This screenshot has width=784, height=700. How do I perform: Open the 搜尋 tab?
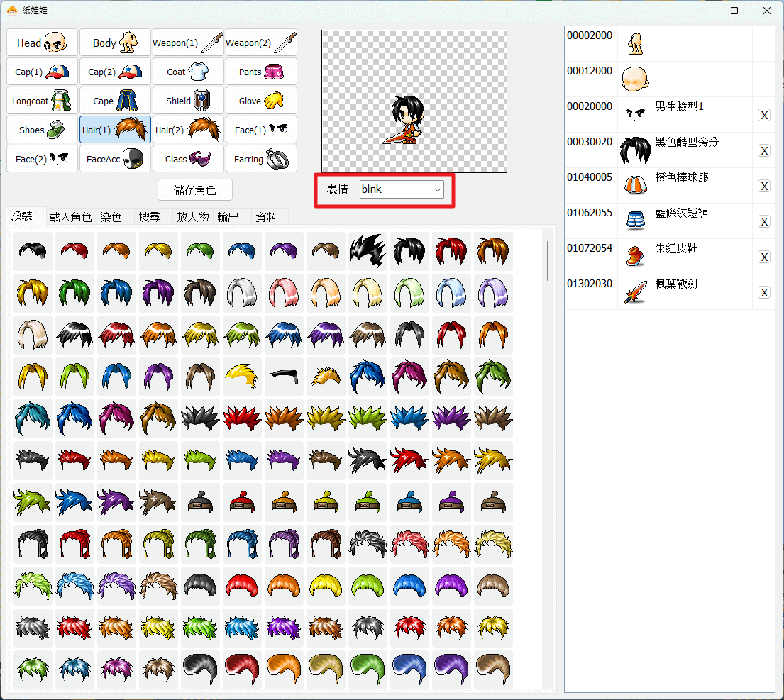click(150, 217)
